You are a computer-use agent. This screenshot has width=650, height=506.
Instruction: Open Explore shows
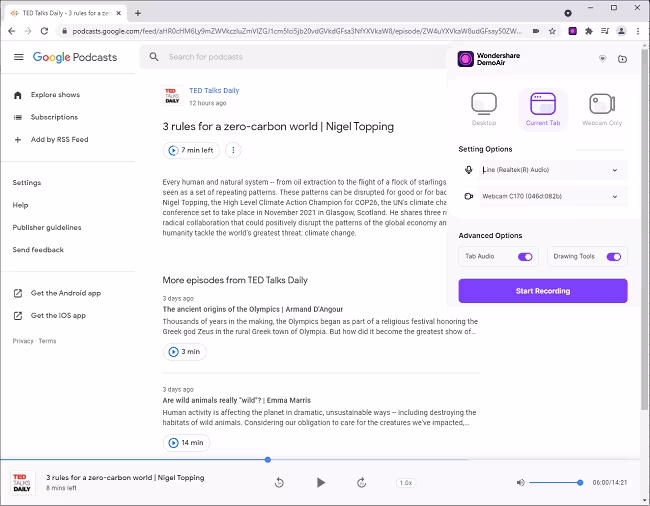click(x=55, y=95)
